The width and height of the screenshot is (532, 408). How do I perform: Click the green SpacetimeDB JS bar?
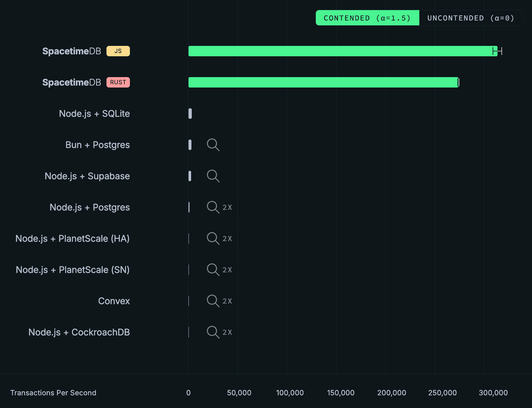pos(343,51)
